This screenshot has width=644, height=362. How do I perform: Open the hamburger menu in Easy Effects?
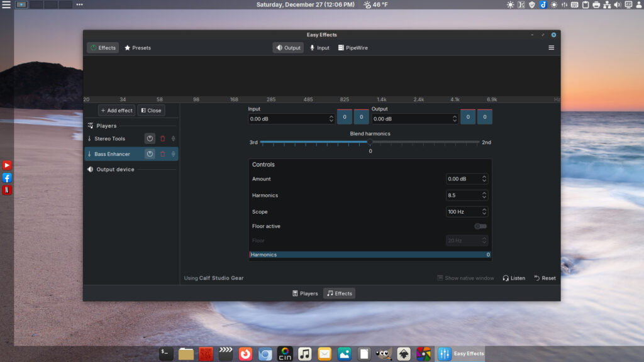coord(552,48)
